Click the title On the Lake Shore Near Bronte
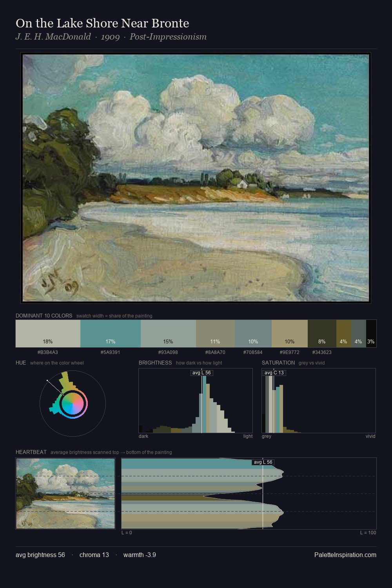Viewport: 392px width, 588px height. pos(102,24)
